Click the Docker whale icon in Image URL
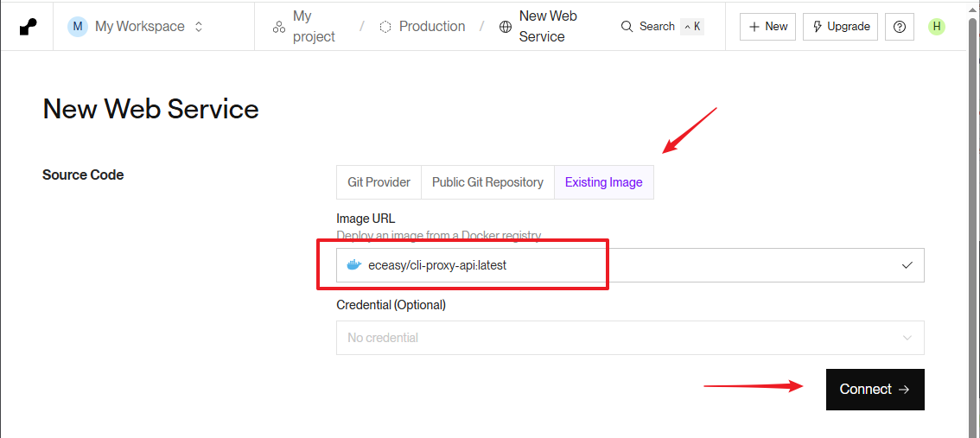The height and width of the screenshot is (438, 980). pyautogui.click(x=353, y=265)
